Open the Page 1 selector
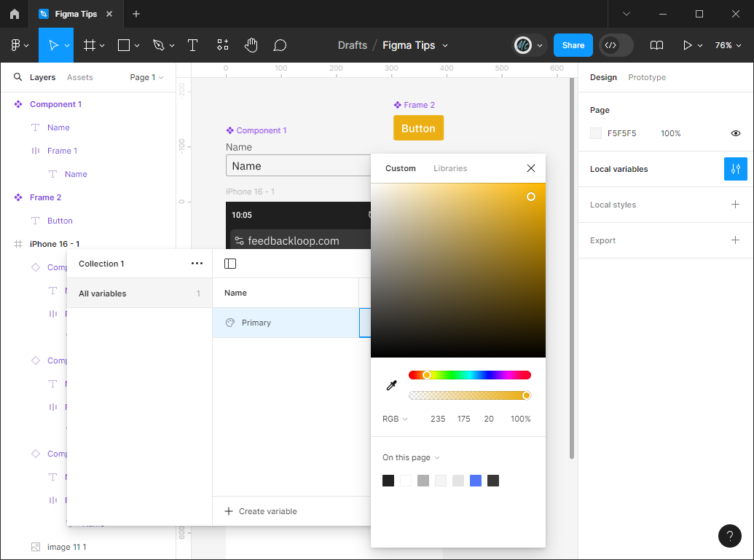Image resolution: width=754 pixels, height=560 pixels. (146, 77)
